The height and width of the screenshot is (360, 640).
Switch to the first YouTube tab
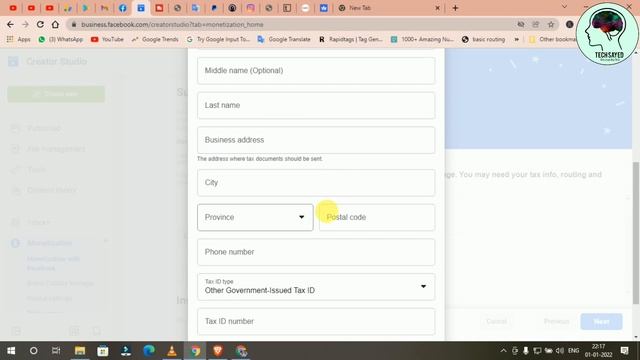[x=13, y=8]
